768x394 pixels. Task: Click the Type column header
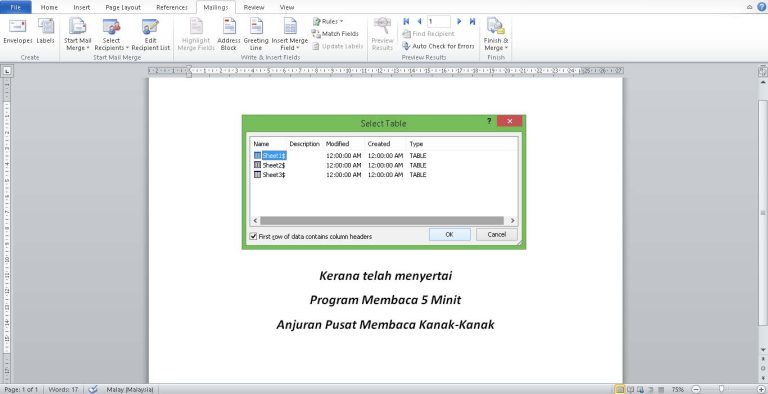416,144
